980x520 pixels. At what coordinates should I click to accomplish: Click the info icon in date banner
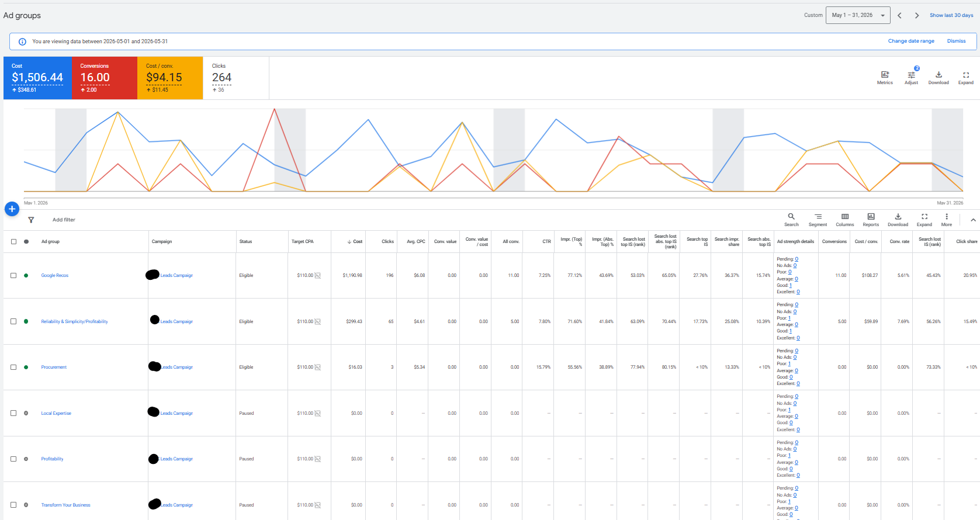[x=22, y=41]
